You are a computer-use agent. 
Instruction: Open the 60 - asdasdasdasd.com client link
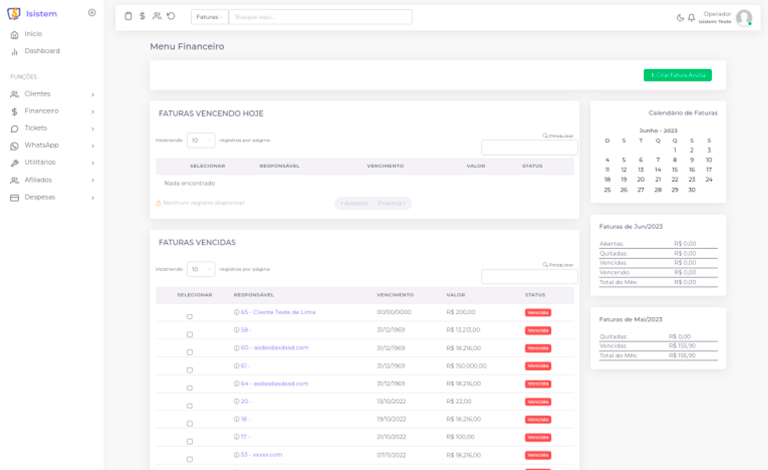tap(274, 348)
